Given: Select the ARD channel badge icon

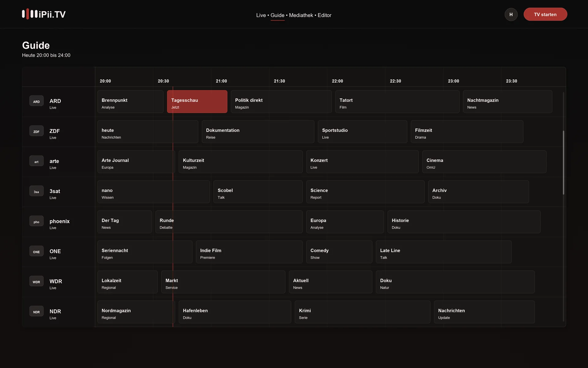Looking at the screenshot, I should (36, 101).
